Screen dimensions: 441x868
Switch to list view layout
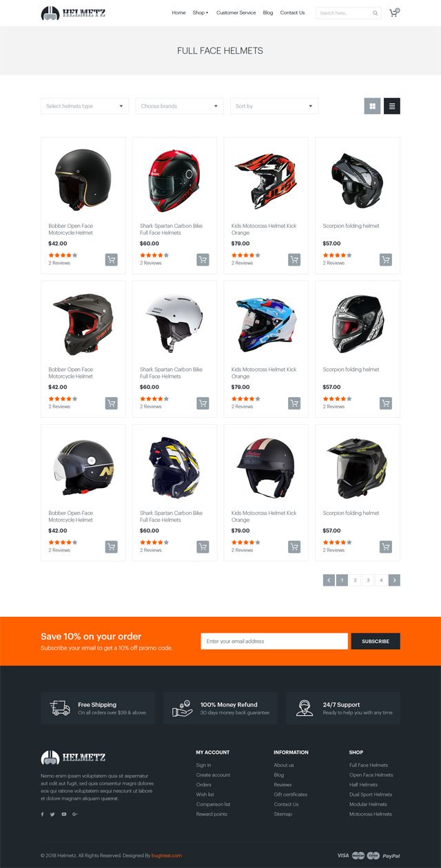coord(392,106)
